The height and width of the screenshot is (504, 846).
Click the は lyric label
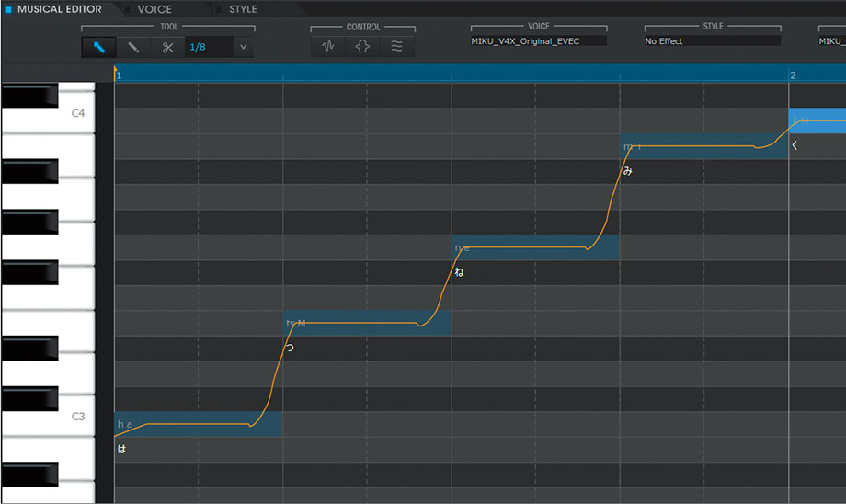pos(122,449)
